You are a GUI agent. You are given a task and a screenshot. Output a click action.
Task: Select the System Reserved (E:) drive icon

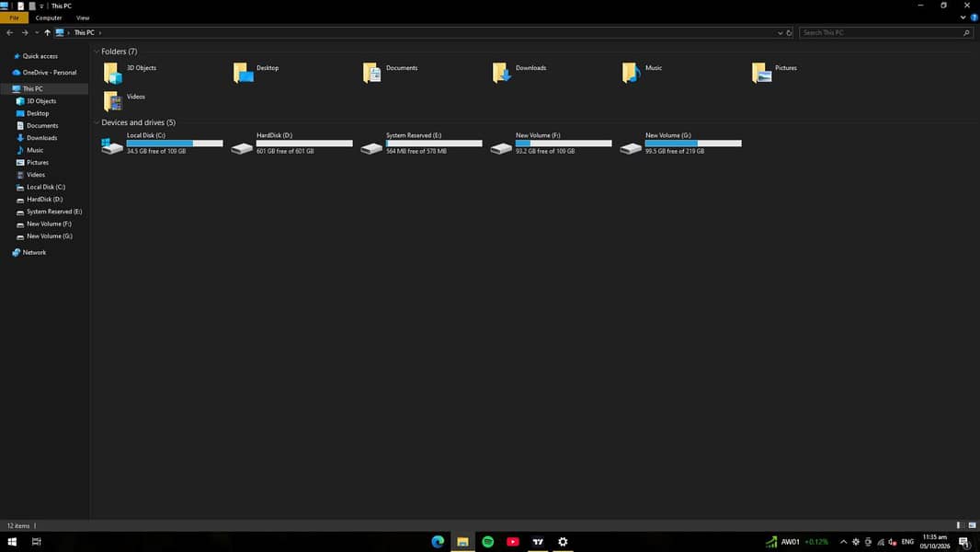371,148
